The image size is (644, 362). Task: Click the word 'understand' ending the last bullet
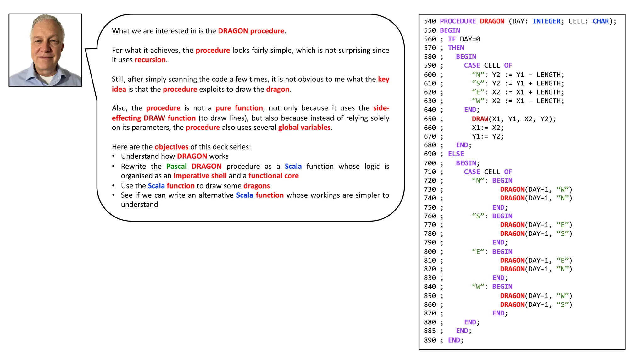coord(140,205)
